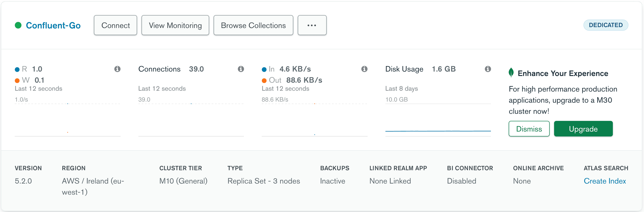The height and width of the screenshot is (212, 644).
Task: Click the DEDICATED badge
Action: point(606,25)
